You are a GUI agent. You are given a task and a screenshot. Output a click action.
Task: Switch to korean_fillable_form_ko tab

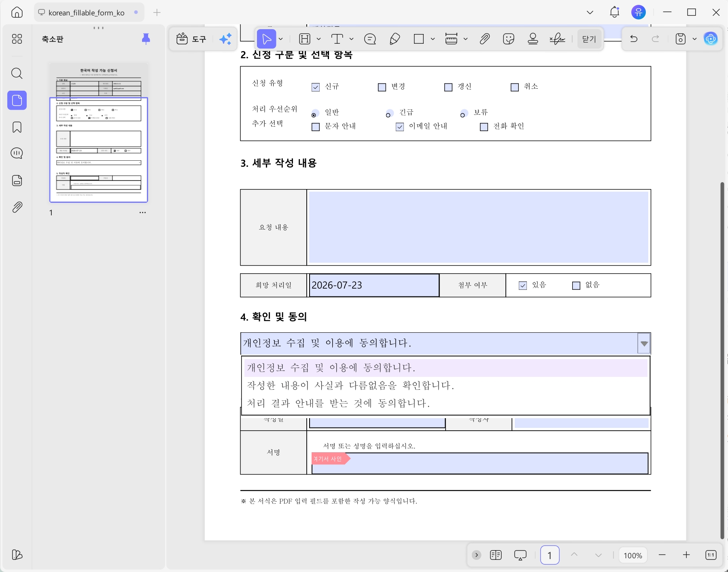[x=89, y=13]
